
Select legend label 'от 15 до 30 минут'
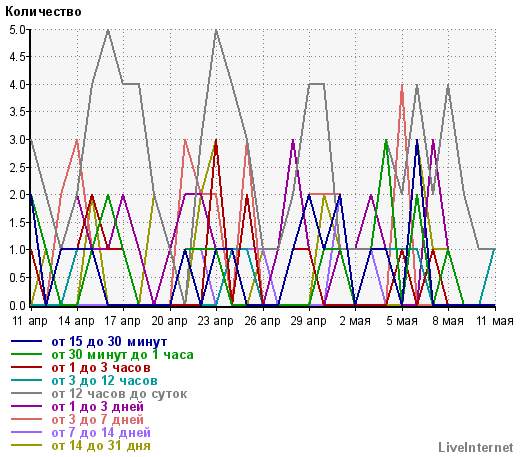[x=109, y=341]
